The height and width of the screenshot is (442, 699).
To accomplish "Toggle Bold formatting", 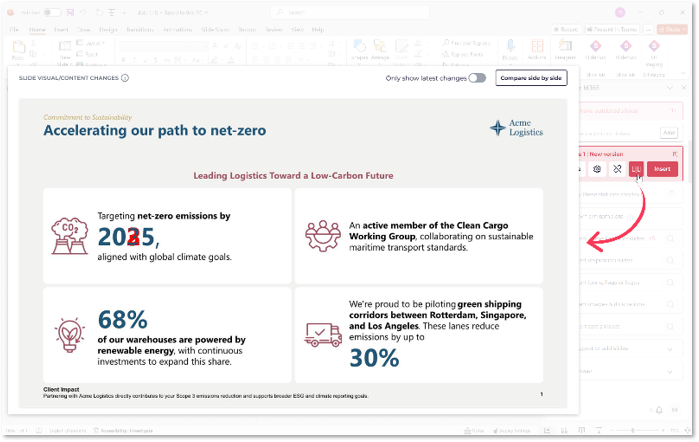I will coord(123,60).
